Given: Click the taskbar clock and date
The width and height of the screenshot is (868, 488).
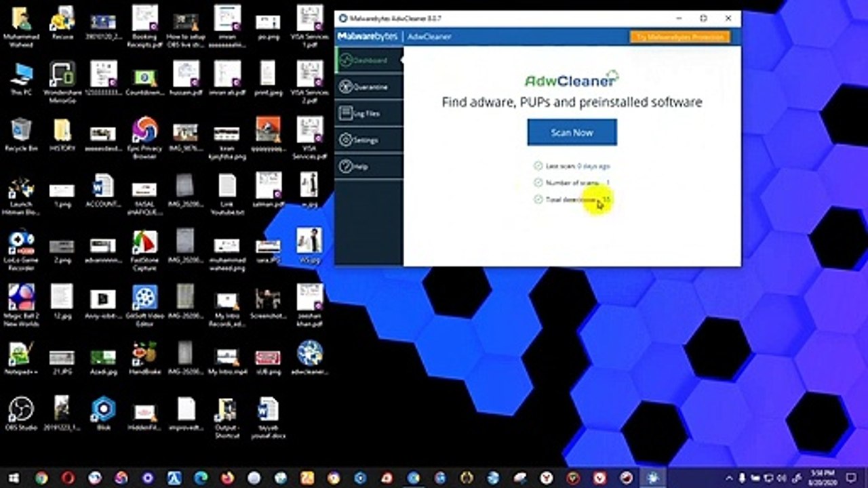Looking at the screenshot, I should [x=823, y=478].
